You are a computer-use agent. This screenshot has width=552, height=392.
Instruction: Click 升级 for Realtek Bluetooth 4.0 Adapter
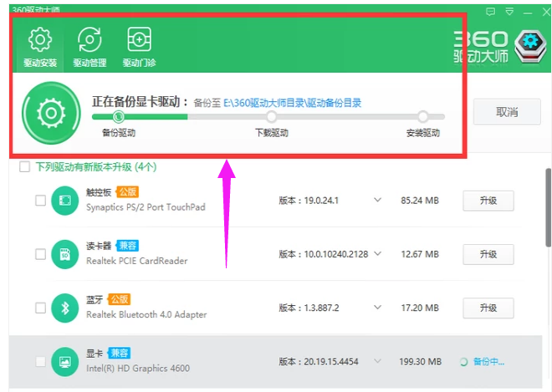tap(488, 308)
